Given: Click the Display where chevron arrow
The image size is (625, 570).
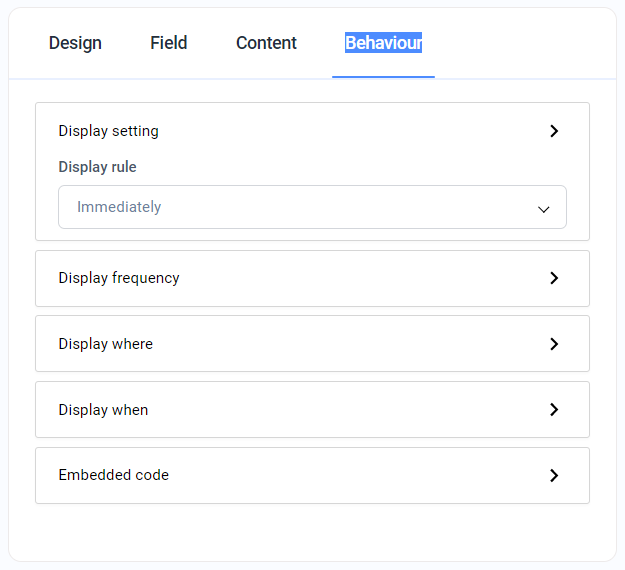Looking at the screenshot, I should (x=554, y=344).
